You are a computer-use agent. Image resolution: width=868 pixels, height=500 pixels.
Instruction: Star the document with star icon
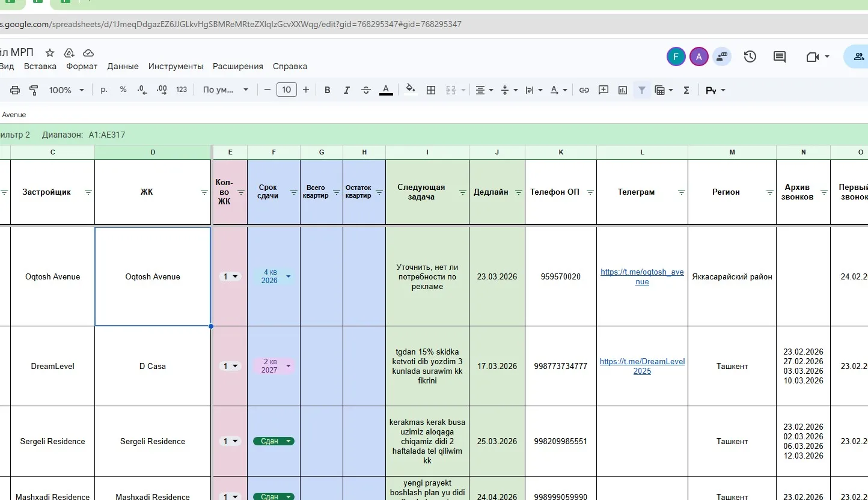tap(50, 53)
